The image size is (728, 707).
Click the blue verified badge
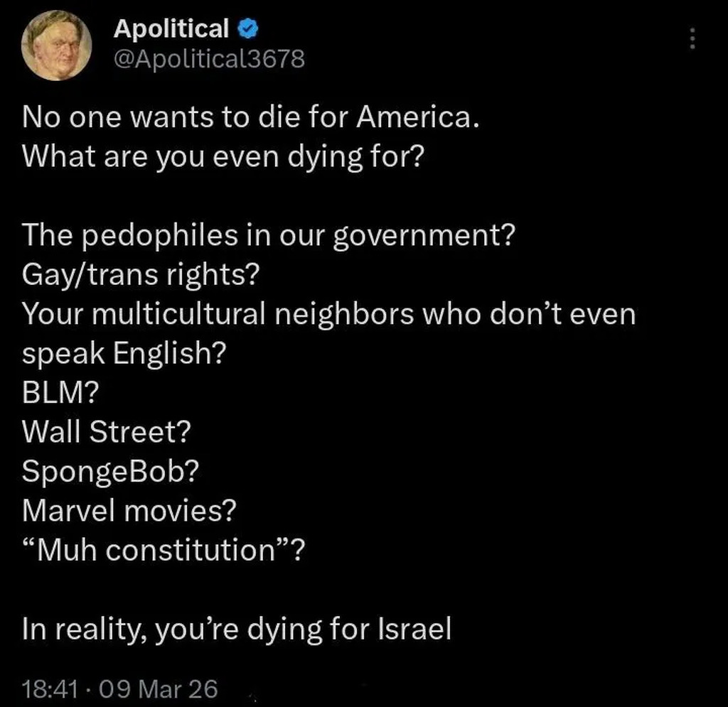point(247,29)
